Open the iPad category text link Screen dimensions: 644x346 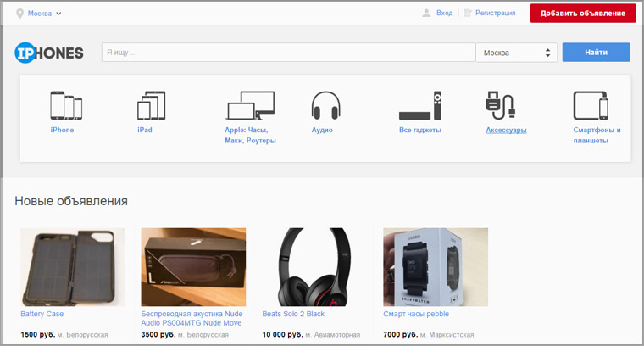pos(145,130)
